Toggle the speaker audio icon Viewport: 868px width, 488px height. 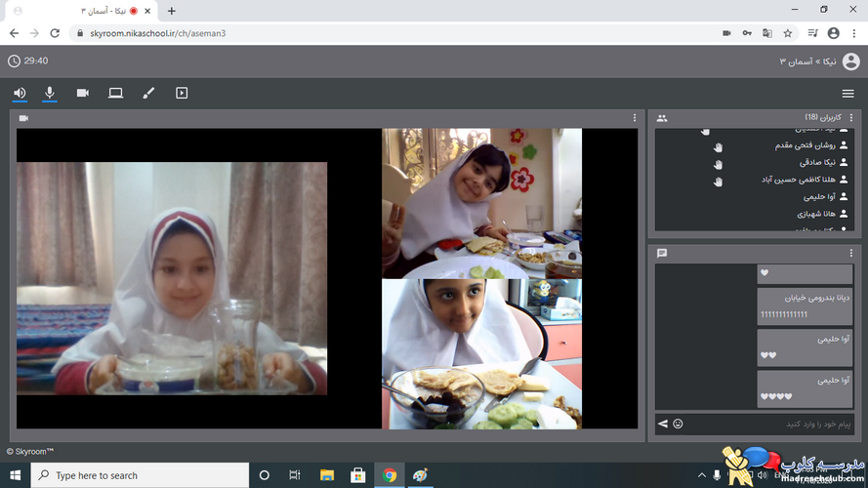20,93
